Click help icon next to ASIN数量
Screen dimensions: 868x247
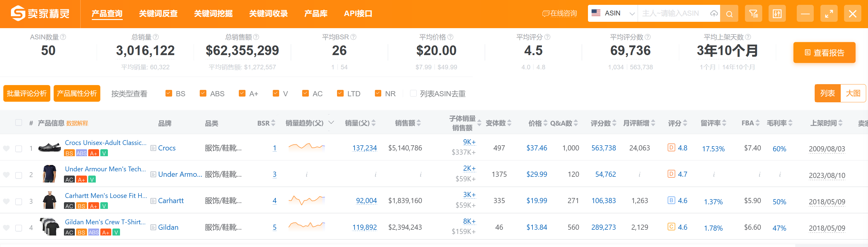pos(63,37)
